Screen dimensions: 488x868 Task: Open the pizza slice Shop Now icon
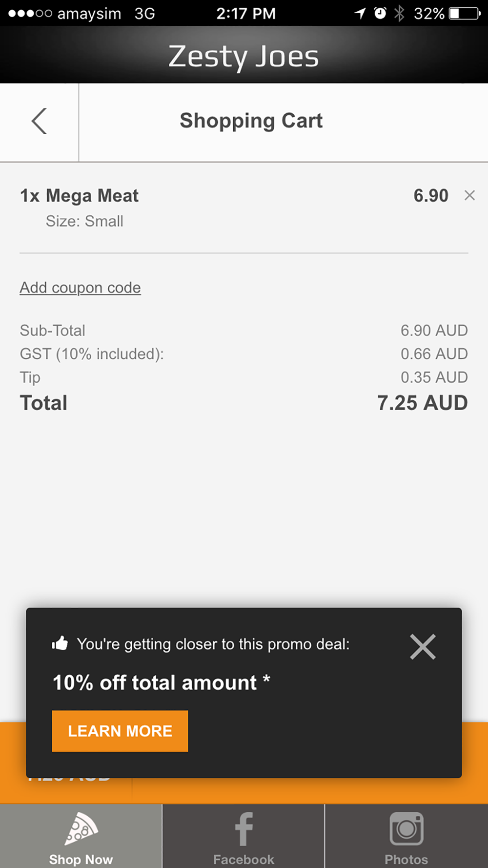(x=81, y=828)
